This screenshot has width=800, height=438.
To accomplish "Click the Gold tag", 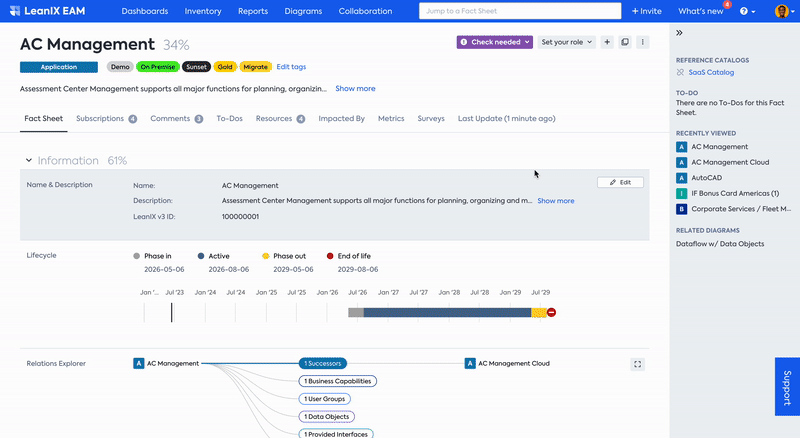I will [225, 67].
